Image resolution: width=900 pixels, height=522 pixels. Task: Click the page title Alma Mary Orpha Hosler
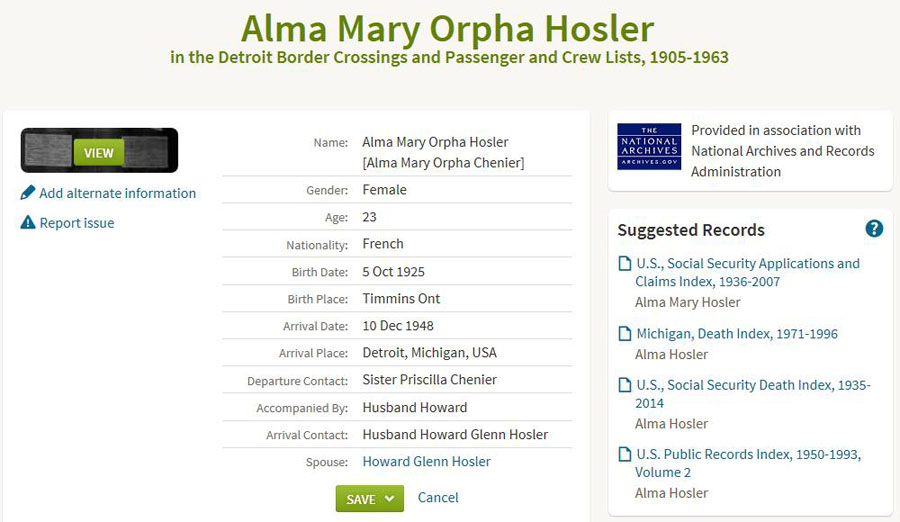point(448,27)
